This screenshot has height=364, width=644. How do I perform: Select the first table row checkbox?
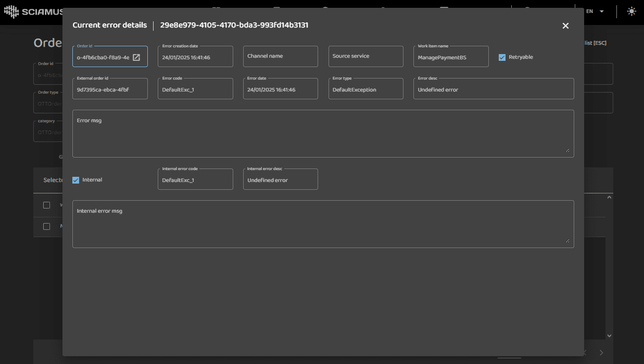[x=47, y=226]
